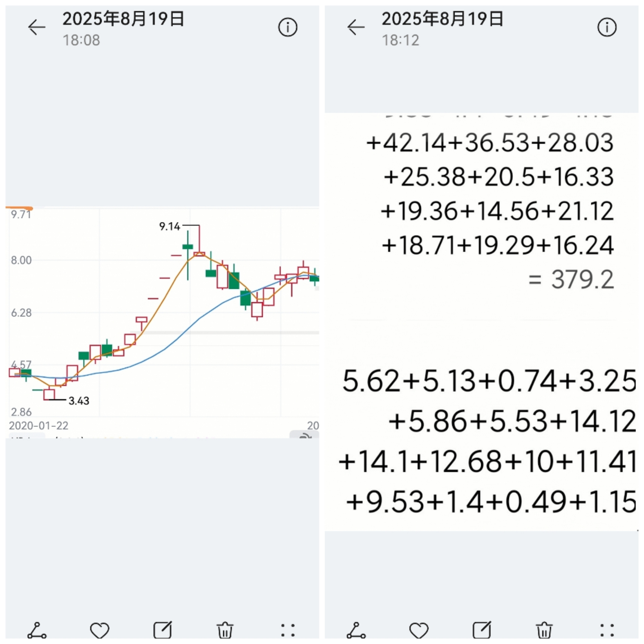Viewport: 644px width, 644px height.
Task: Tap the = 379.2 result line
Action: [x=571, y=279]
